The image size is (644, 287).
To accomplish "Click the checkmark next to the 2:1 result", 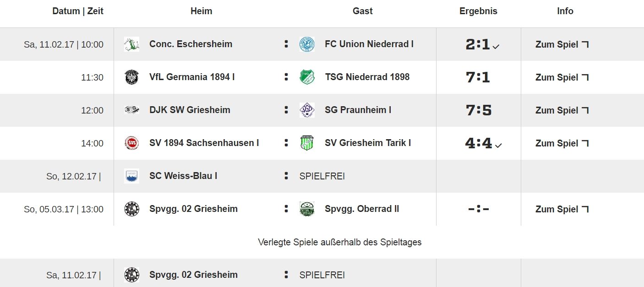I will (496, 46).
